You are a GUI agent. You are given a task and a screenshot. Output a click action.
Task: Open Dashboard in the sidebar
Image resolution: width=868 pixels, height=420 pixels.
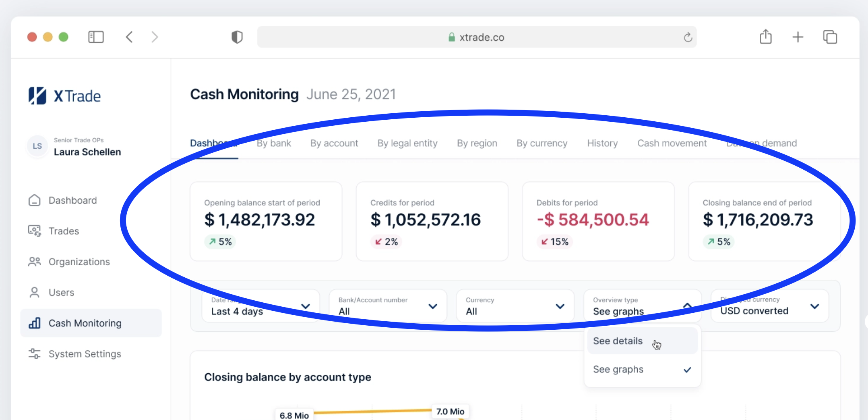coord(91,200)
